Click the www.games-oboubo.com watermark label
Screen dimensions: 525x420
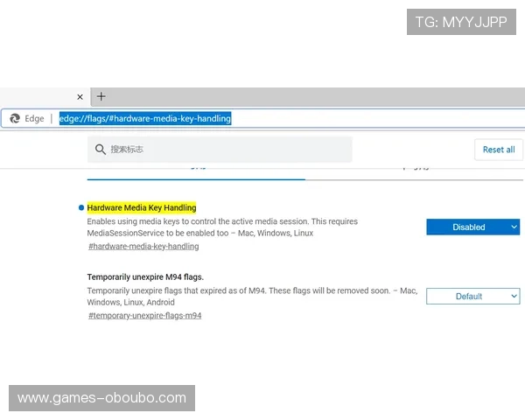coord(101,398)
